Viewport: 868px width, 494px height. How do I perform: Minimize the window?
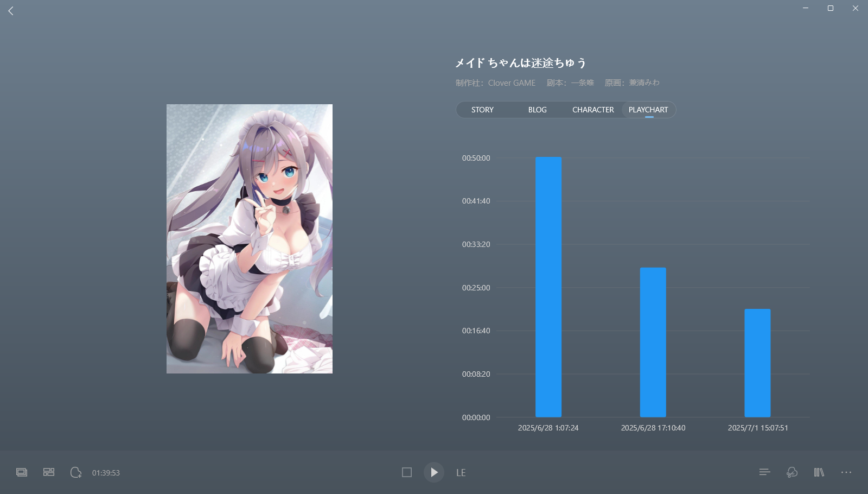(x=806, y=8)
